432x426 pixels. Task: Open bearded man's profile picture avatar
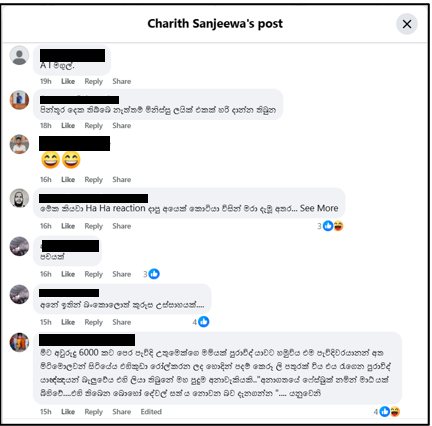tap(19, 198)
